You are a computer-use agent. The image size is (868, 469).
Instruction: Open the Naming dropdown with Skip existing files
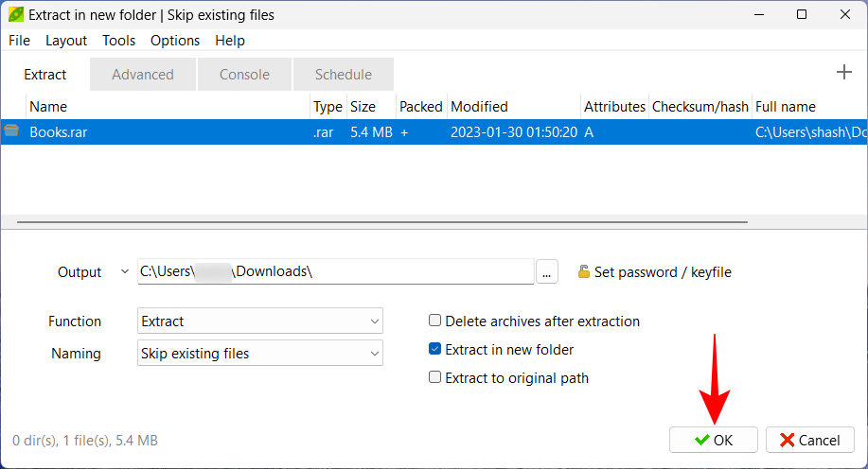coord(259,354)
